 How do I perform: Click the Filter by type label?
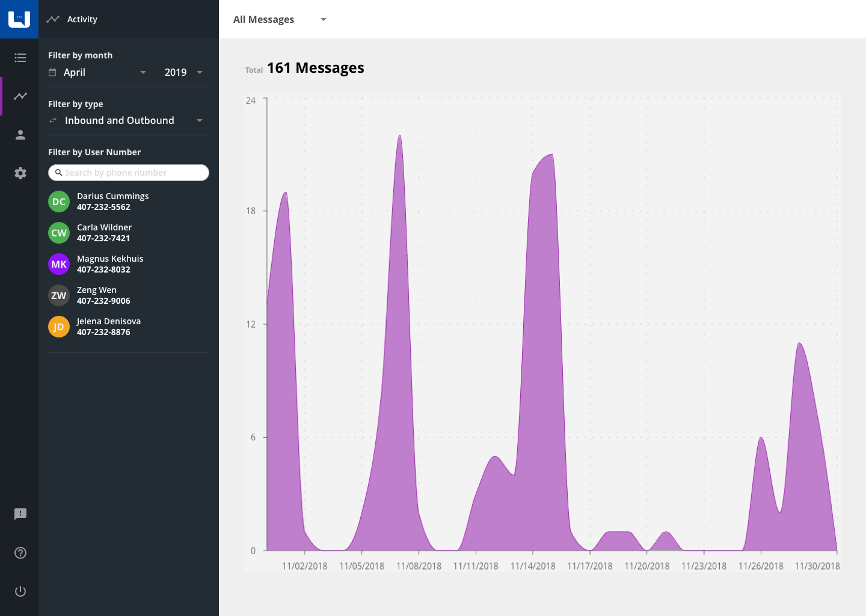[75, 104]
